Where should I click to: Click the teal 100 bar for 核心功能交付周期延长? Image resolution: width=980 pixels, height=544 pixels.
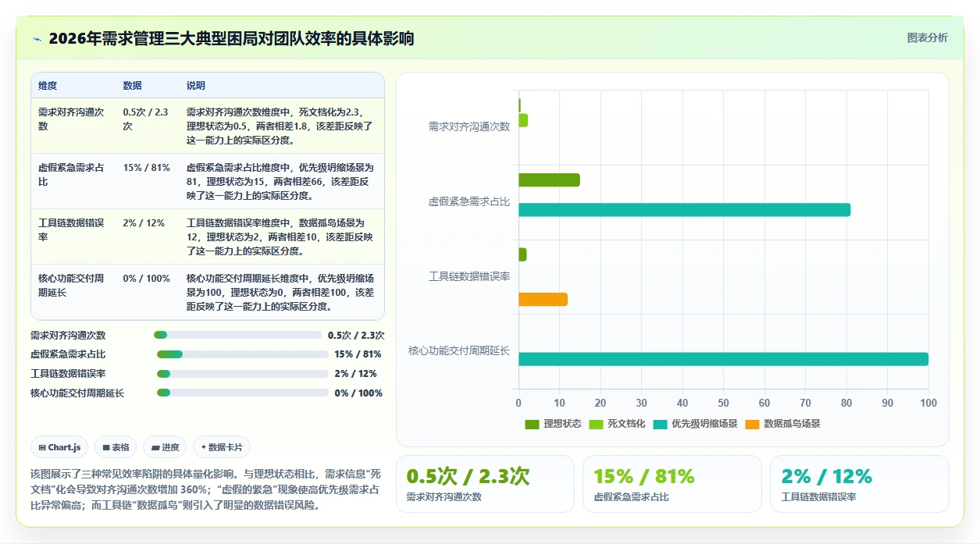[723, 359]
